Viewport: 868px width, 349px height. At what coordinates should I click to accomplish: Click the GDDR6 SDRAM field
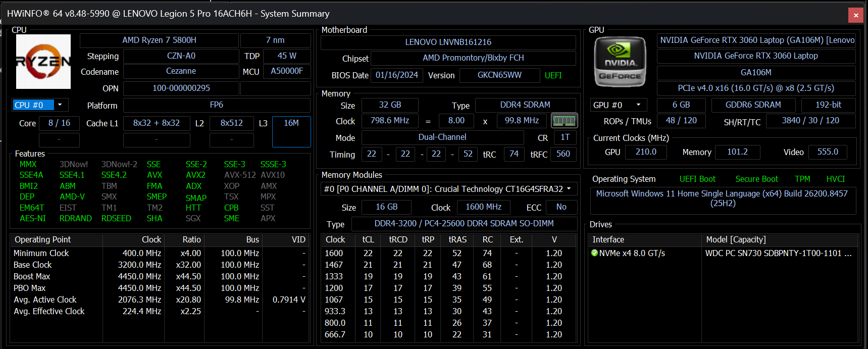point(753,105)
